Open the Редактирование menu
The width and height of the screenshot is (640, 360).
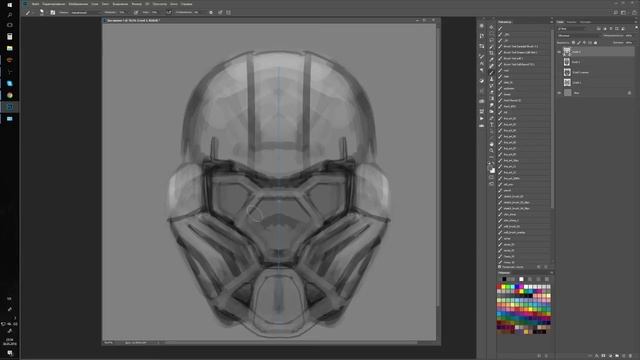(x=54, y=4)
